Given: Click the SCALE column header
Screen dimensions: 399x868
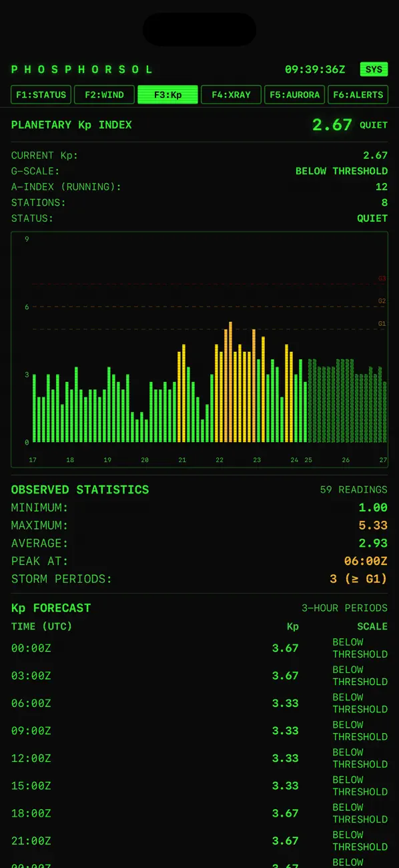Looking at the screenshot, I should click(x=372, y=626).
